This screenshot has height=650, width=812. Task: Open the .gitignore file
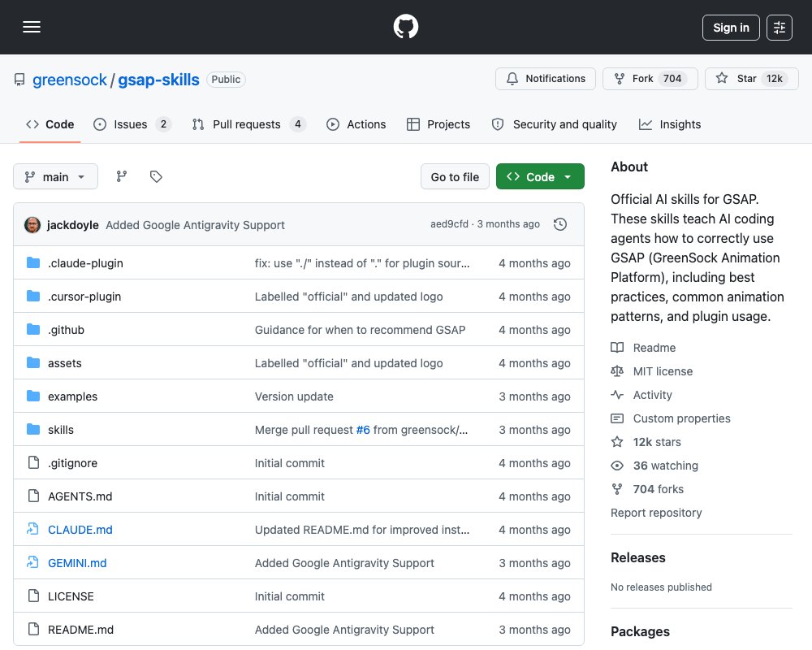(72, 463)
